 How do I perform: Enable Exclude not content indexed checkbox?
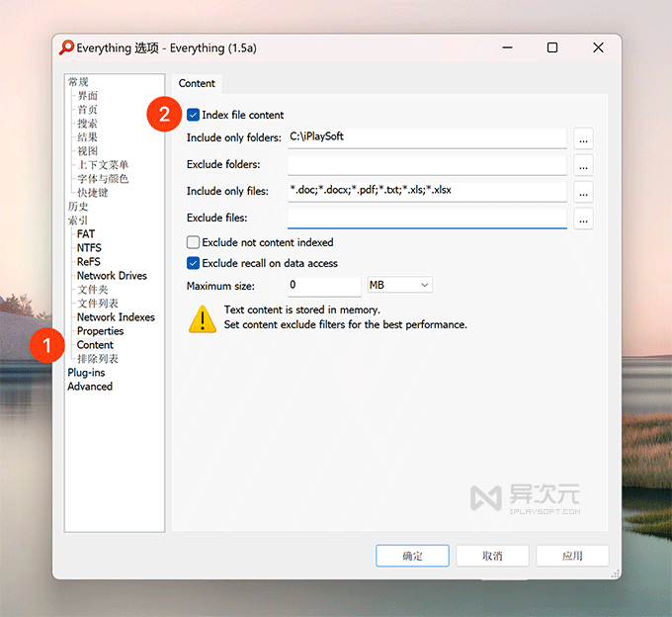(194, 242)
